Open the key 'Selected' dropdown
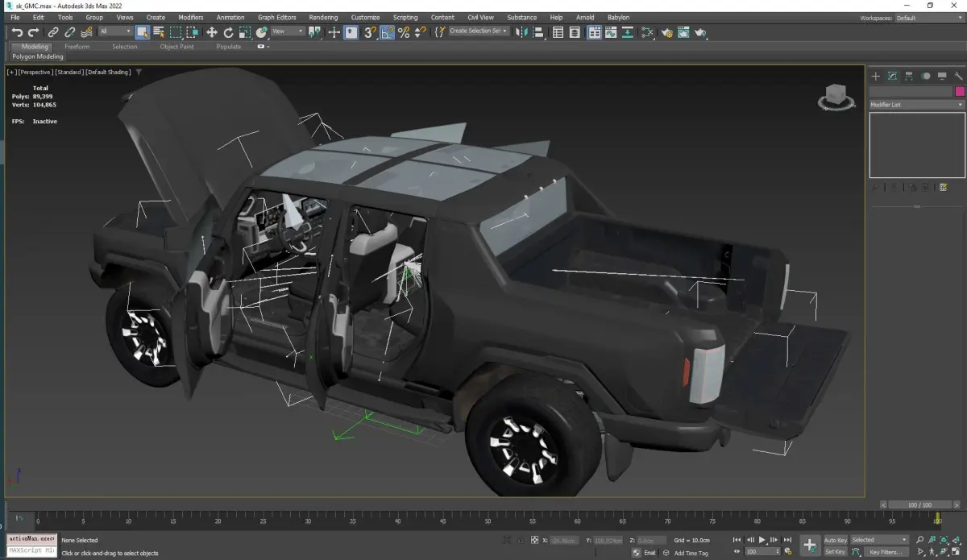The image size is (967, 560). point(879,540)
